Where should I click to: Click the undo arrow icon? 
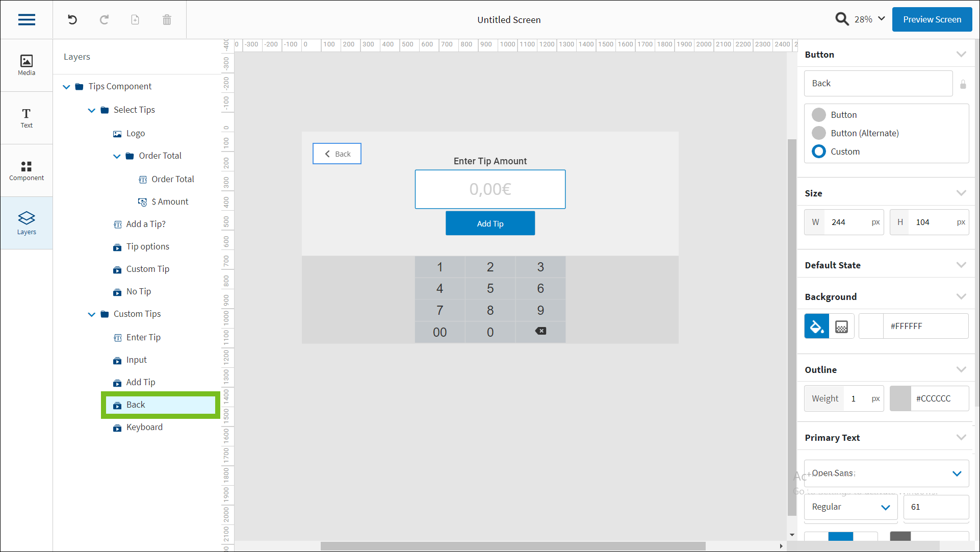click(x=72, y=20)
